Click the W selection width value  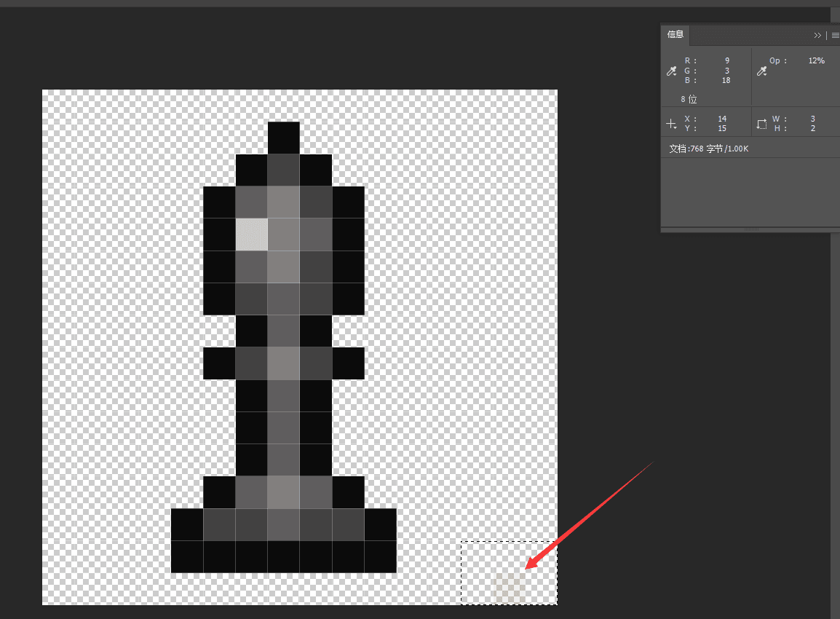(812, 119)
